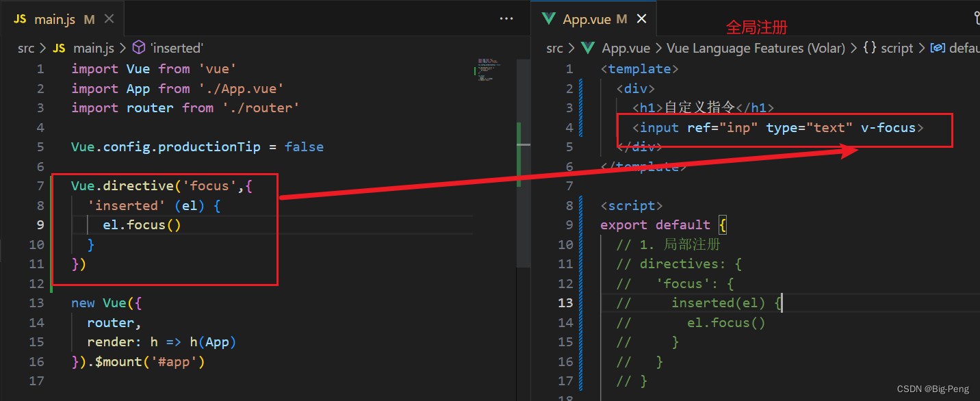Click "'inserted' (el) {" line in main.js
980x401 pixels.
(x=153, y=205)
